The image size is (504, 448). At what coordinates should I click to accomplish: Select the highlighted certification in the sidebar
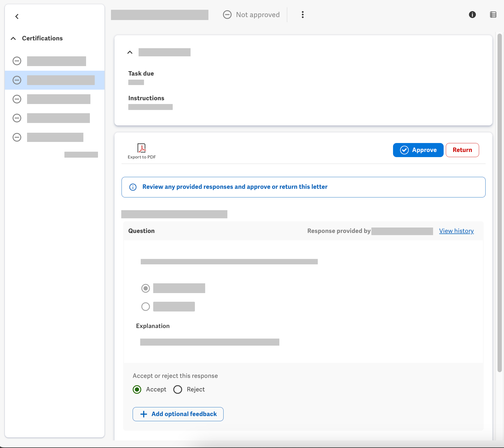(61, 80)
